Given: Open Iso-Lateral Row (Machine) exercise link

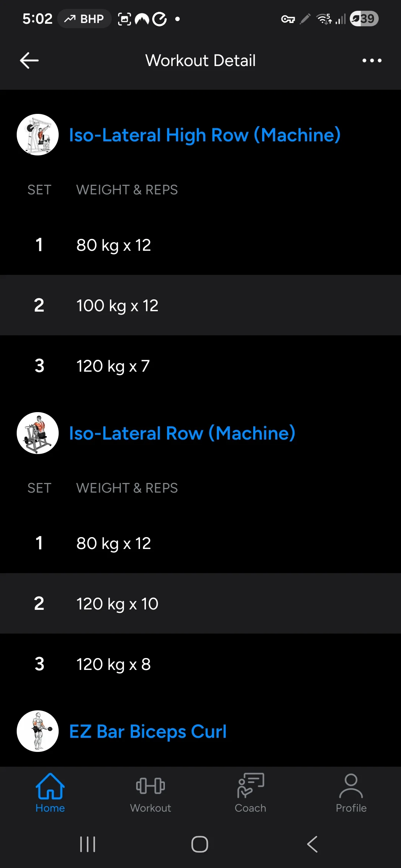Looking at the screenshot, I should point(182,433).
